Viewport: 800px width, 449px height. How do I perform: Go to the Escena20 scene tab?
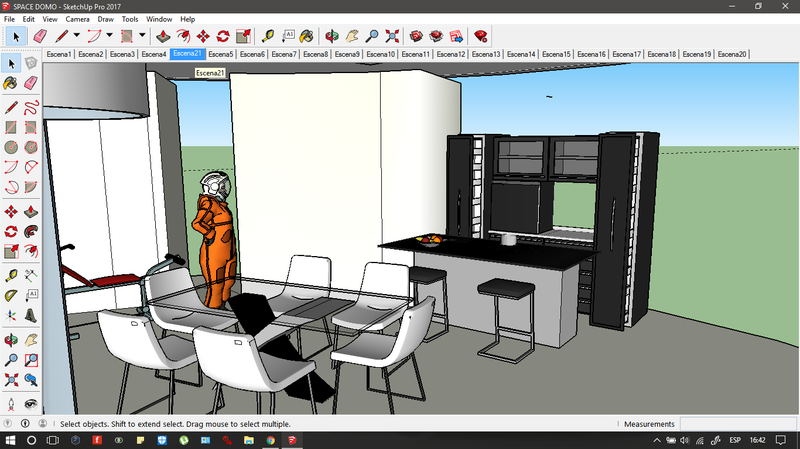pos(731,54)
